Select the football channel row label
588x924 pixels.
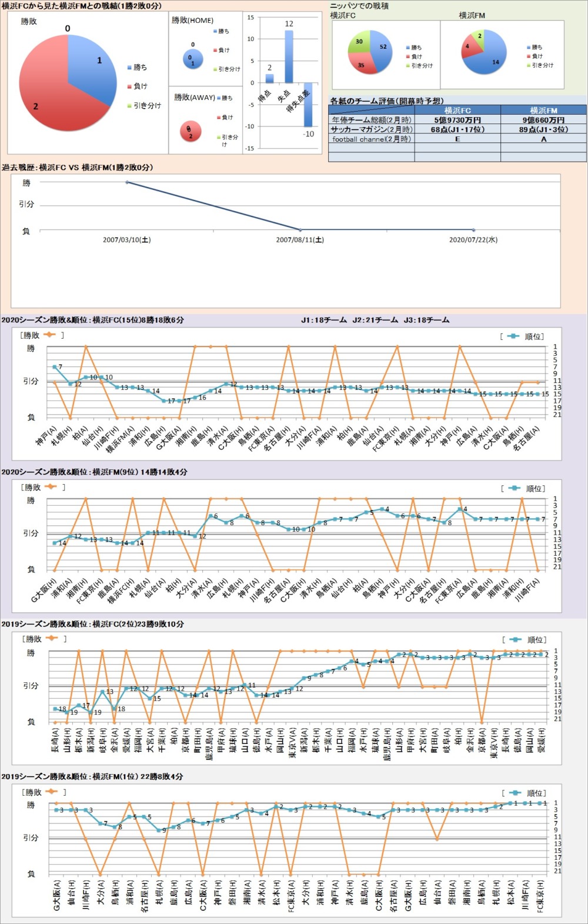click(372, 139)
